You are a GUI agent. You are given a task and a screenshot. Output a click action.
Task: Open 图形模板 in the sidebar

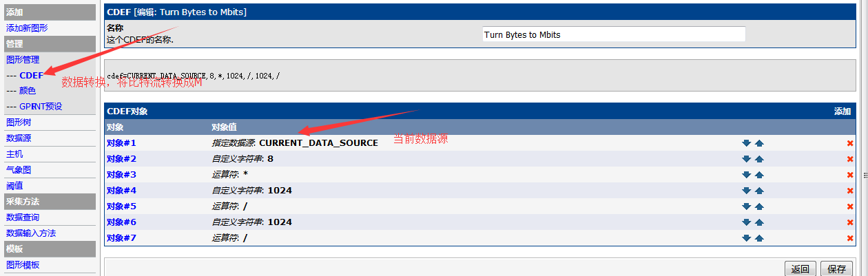pyautogui.click(x=23, y=265)
